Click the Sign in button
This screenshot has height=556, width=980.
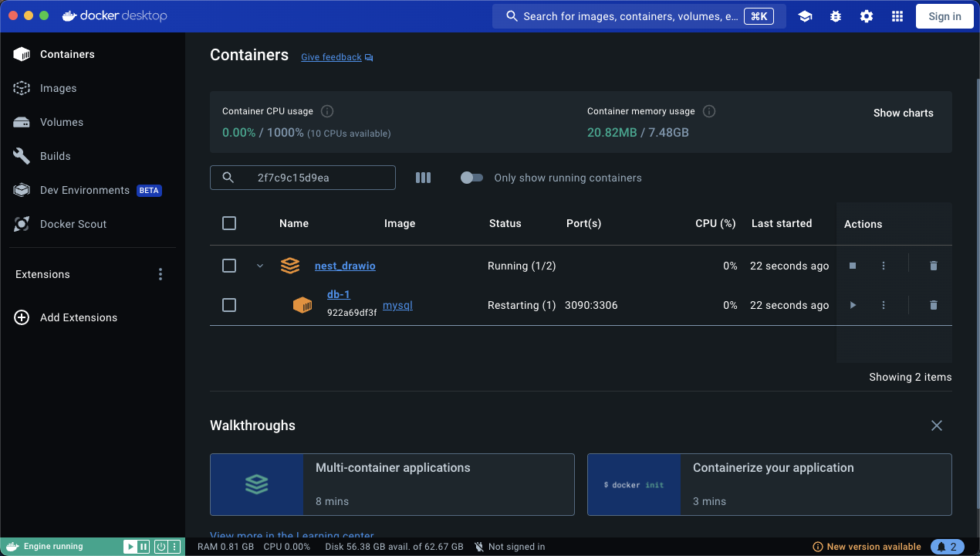point(945,16)
